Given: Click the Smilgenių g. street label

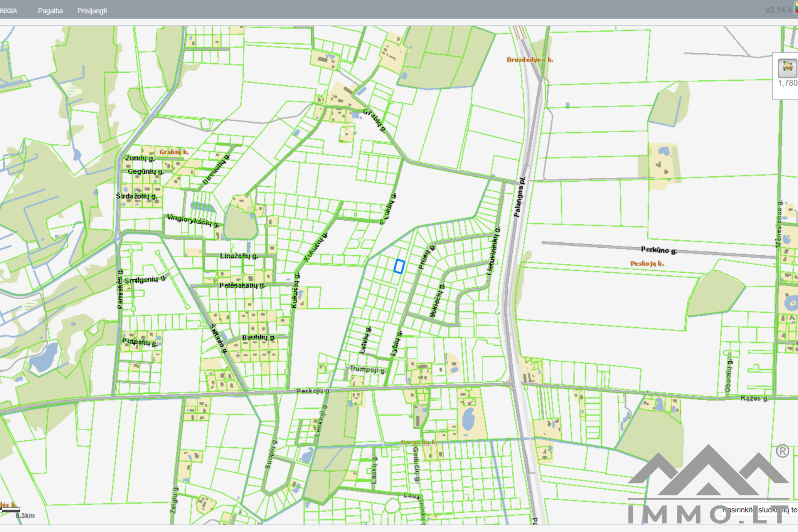Looking at the screenshot, I should [145, 280].
